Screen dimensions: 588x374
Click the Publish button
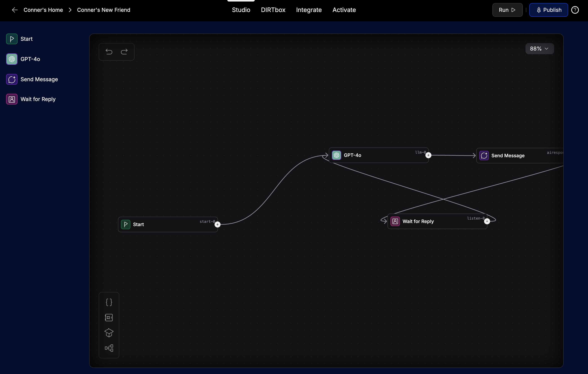548,10
